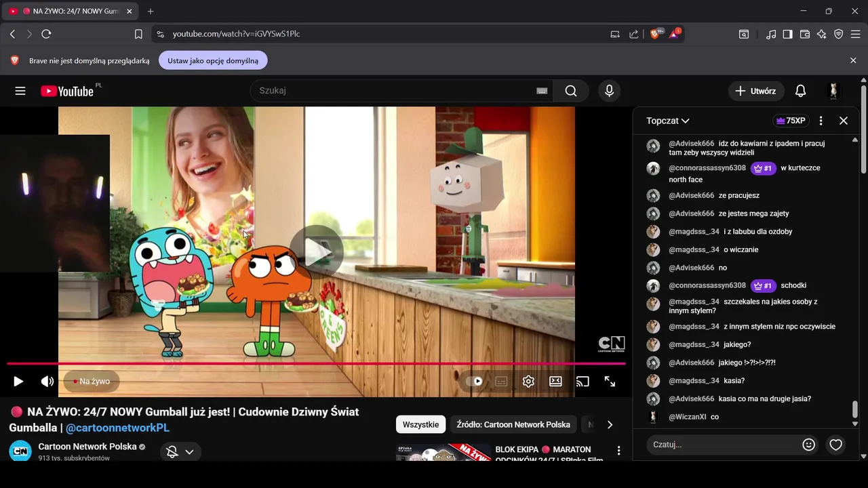Open BLOK EKIPA video thumbnail

coord(443,453)
